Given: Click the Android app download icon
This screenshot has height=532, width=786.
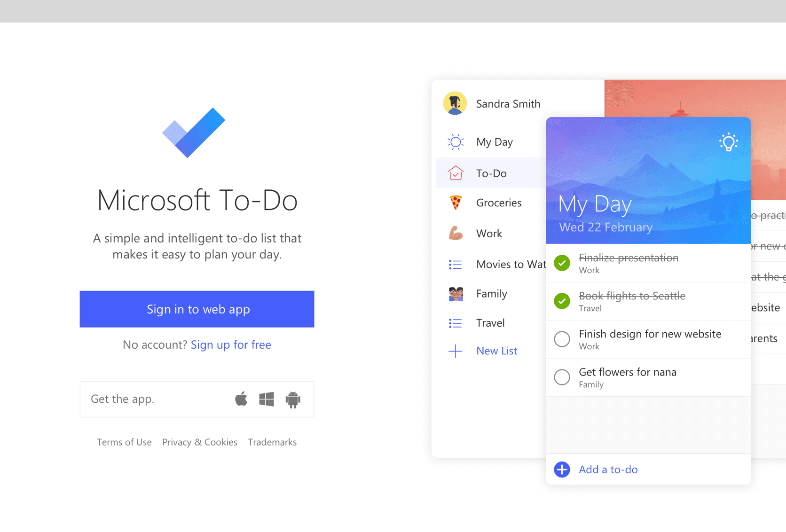Looking at the screenshot, I should tap(293, 399).
